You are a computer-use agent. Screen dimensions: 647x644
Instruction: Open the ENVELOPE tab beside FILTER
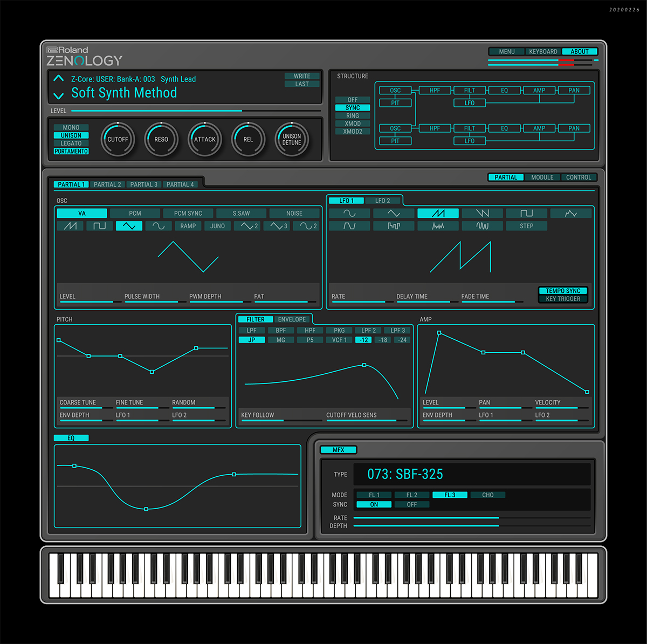click(x=292, y=319)
